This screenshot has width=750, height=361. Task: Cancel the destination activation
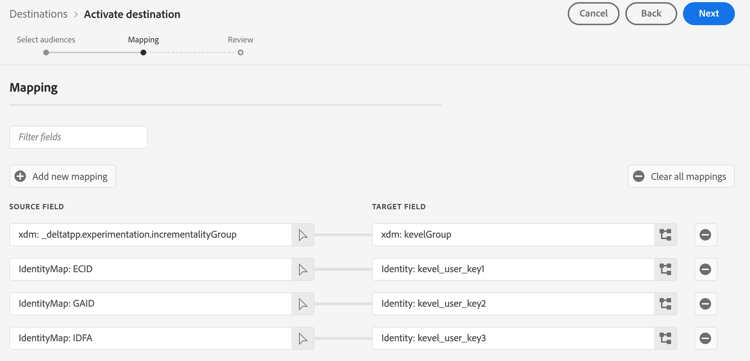pyautogui.click(x=593, y=13)
